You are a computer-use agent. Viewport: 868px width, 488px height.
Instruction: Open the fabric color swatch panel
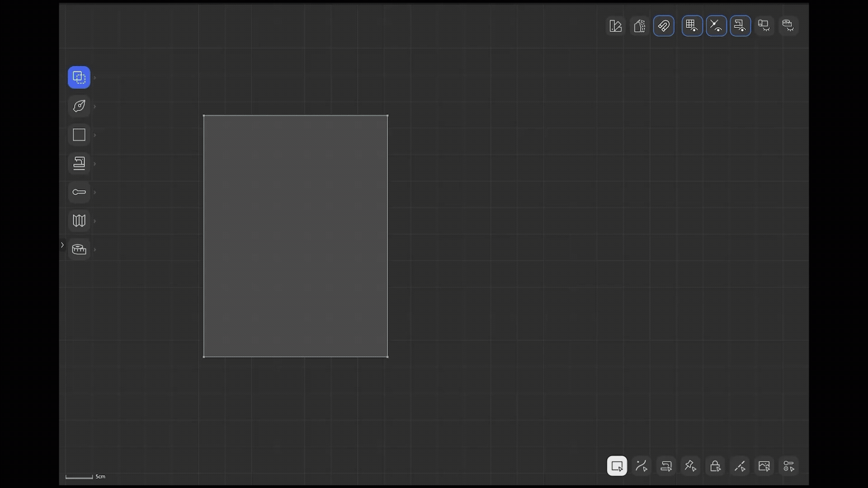(615, 26)
